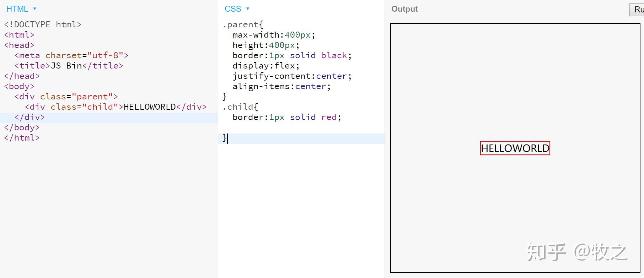Open the CSS panel language dropdown
This screenshot has width=644, height=278.
click(x=237, y=9)
